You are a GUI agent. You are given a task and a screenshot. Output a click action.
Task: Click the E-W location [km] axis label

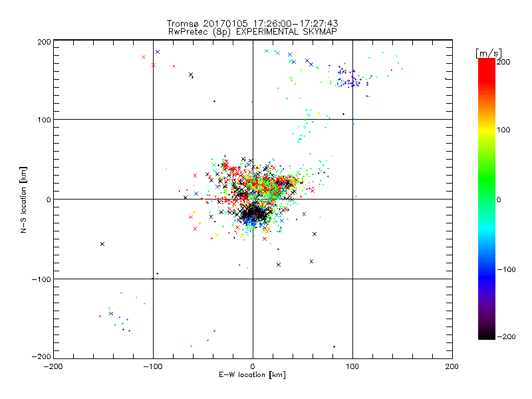pyautogui.click(x=252, y=374)
